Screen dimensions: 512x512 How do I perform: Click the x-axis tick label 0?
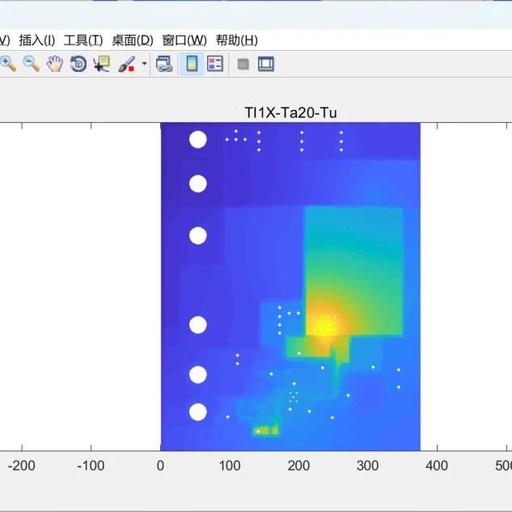coord(160,466)
